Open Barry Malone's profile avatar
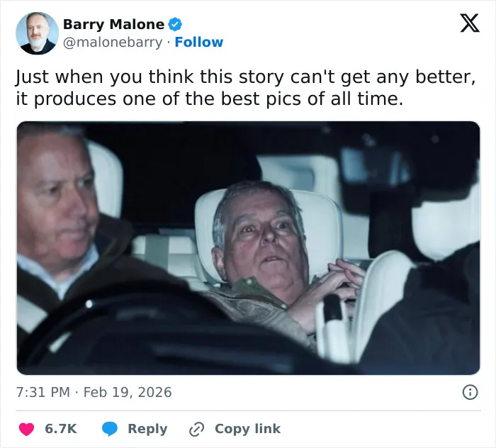The width and height of the screenshot is (496, 448). 38,33
